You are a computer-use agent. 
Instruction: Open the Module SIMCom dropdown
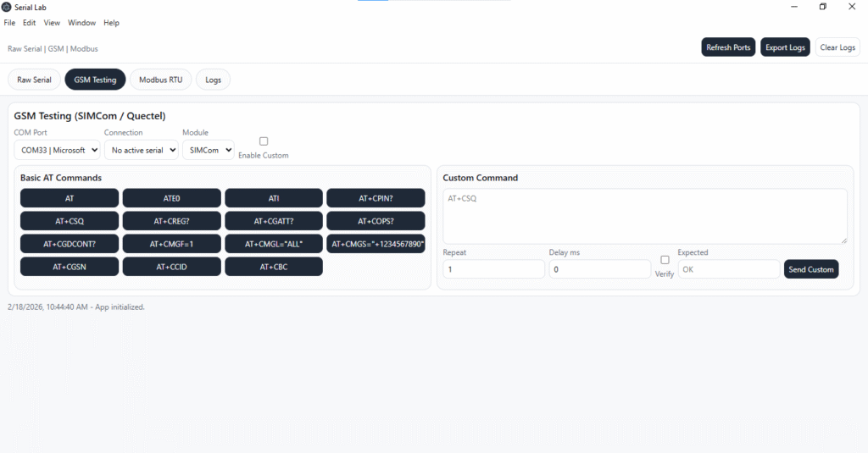[x=208, y=150]
